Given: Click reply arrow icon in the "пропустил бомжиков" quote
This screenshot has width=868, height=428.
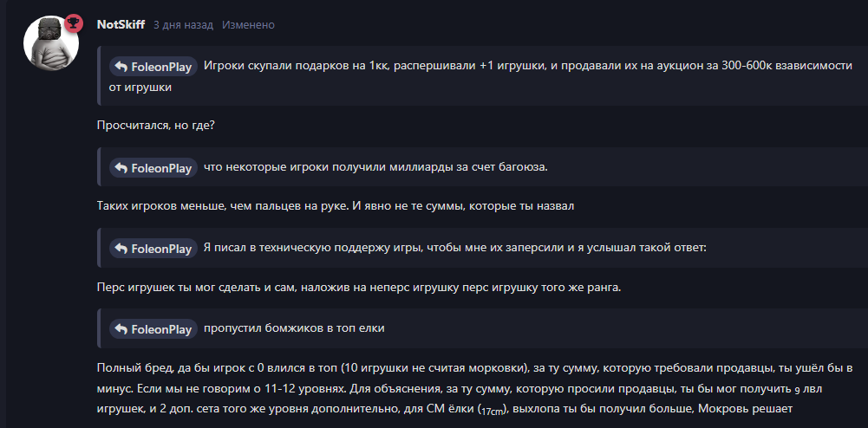Looking at the screenshot, I should pyautogui.click(x=121, y=329).
